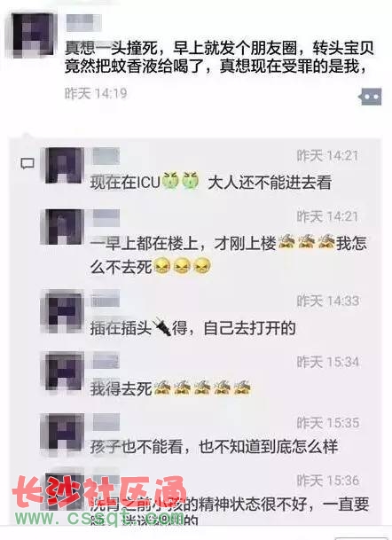The width and height of the screenshot is (392, 540).
Task: Tap blurred commenter name in 14:33 comment
Action: pyautogui.click(x=106, y=299)
